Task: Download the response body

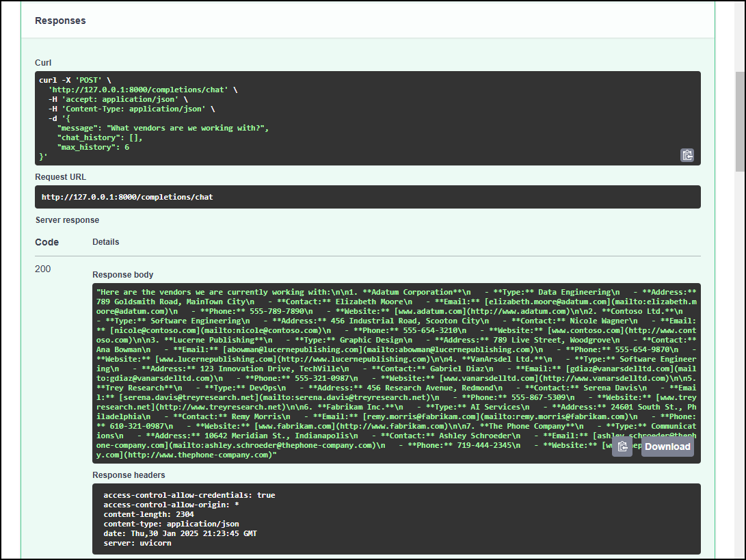Action: [x=667, y=446]
